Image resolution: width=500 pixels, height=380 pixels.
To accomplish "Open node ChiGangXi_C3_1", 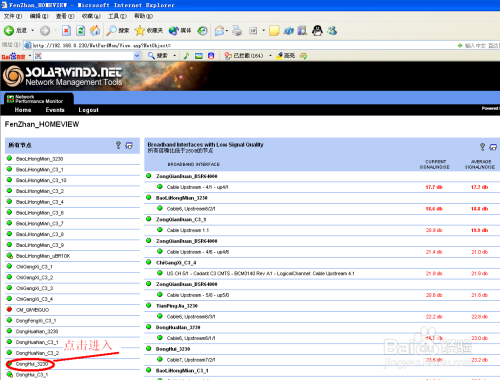I will (x=34, y=267).
